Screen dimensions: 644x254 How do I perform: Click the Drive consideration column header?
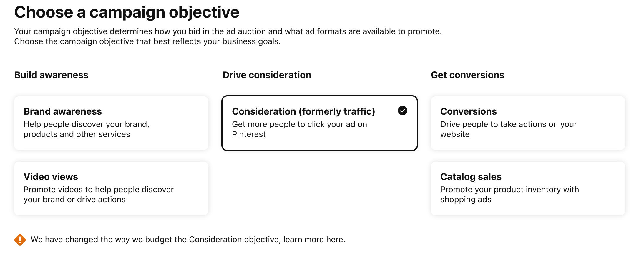(x=267, y=75)
